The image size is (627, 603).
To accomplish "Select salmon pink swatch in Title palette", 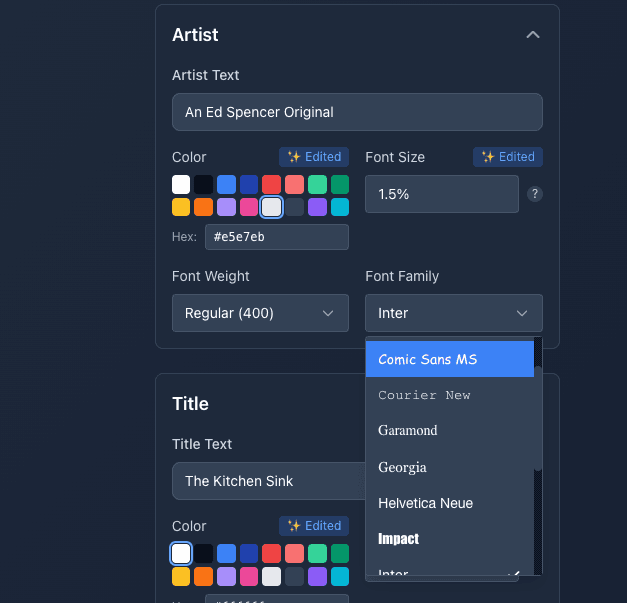I will pos(294,554).
